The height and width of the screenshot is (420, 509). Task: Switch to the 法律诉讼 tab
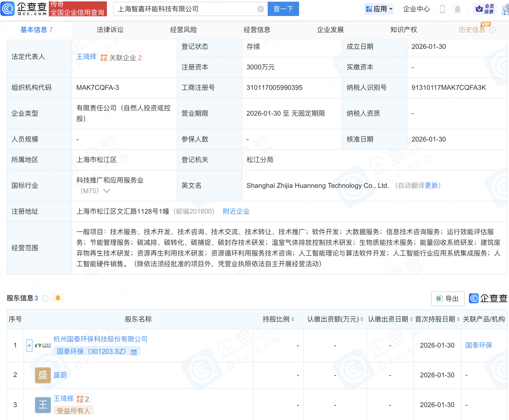click(x=110, y=30)
